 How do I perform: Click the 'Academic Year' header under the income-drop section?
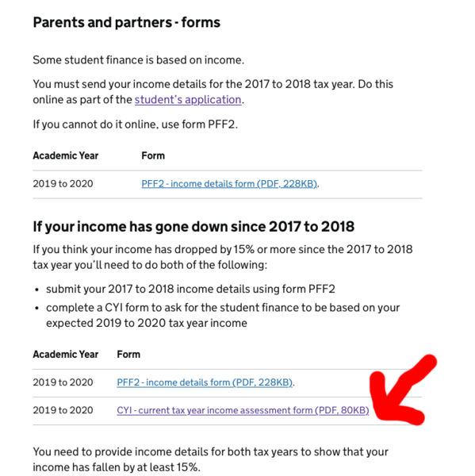pyautogui.click(x=66, y=355)
